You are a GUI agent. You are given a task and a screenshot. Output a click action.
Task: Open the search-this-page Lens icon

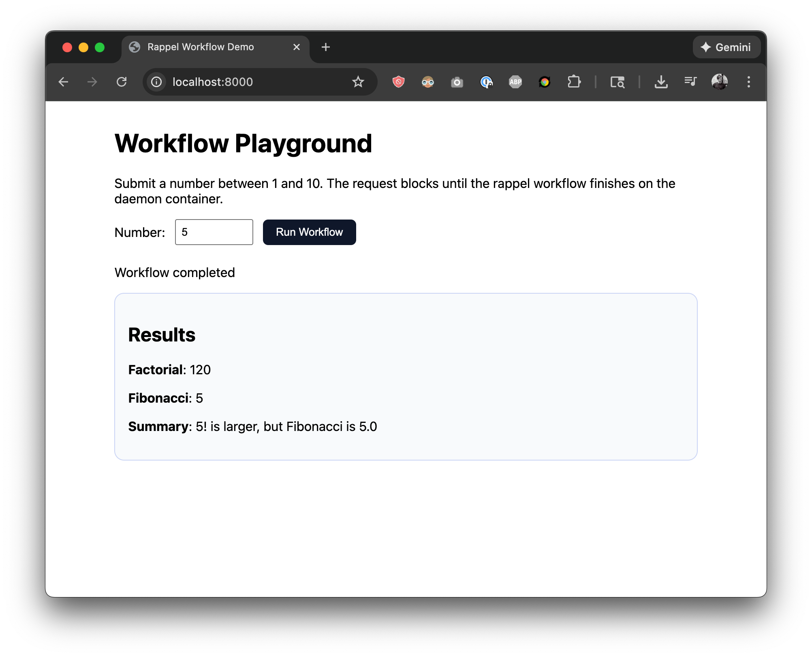(618, 82)
